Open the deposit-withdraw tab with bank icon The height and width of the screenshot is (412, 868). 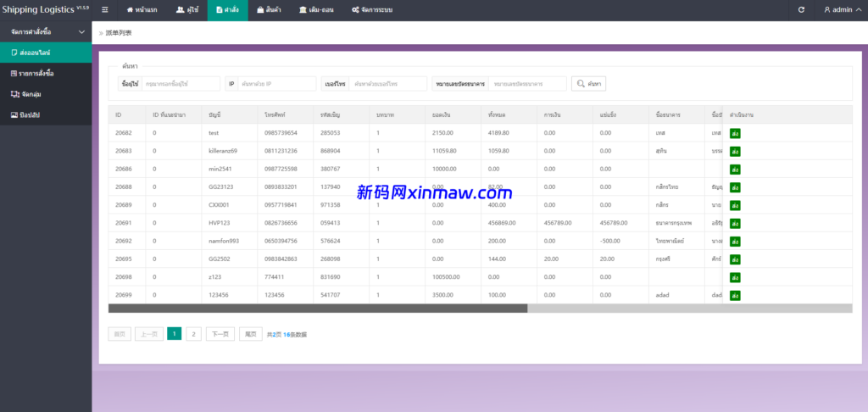pyautogui.click(x=316, y=10)
